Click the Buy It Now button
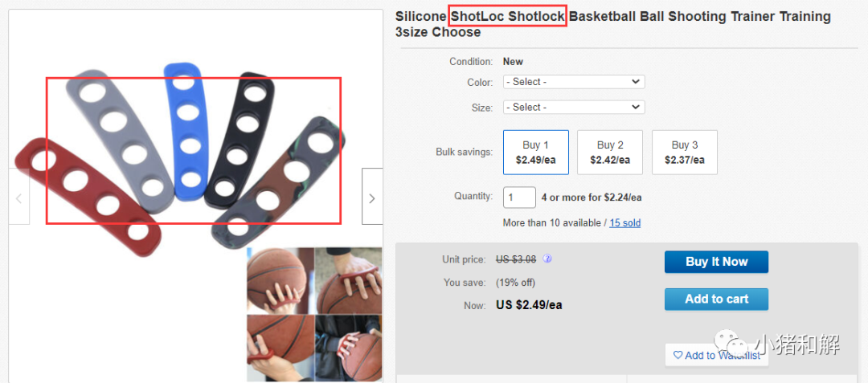The height and width of the screenshot is (383, 868). [716, 262]
